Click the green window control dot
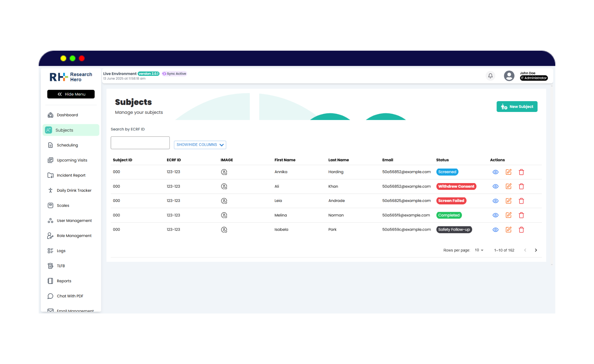 [72, 58]
